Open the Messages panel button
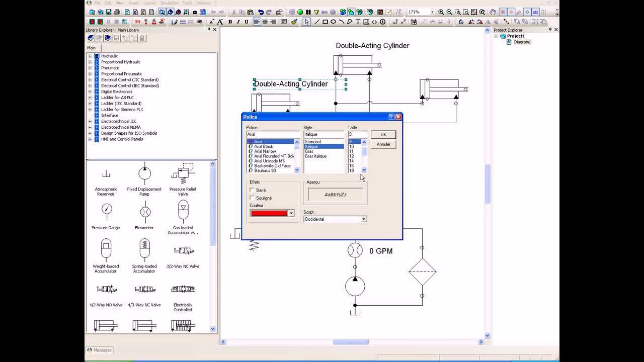 click(100, 350)
